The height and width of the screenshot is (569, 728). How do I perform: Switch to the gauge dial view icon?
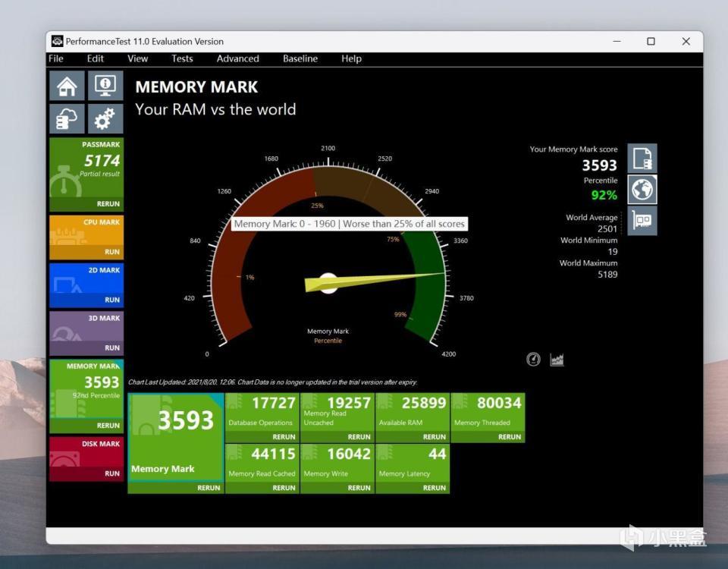(x=533, y=359)
